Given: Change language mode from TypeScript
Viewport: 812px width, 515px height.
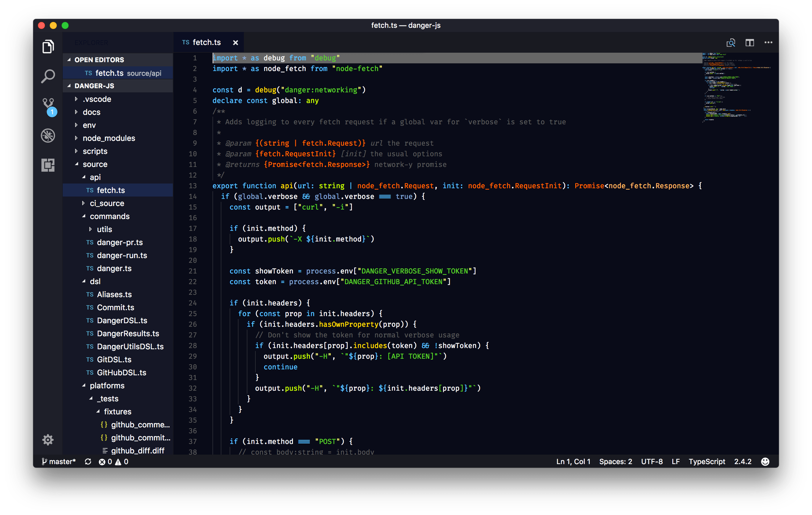Looking at the screenshot, I should (707, 461).
